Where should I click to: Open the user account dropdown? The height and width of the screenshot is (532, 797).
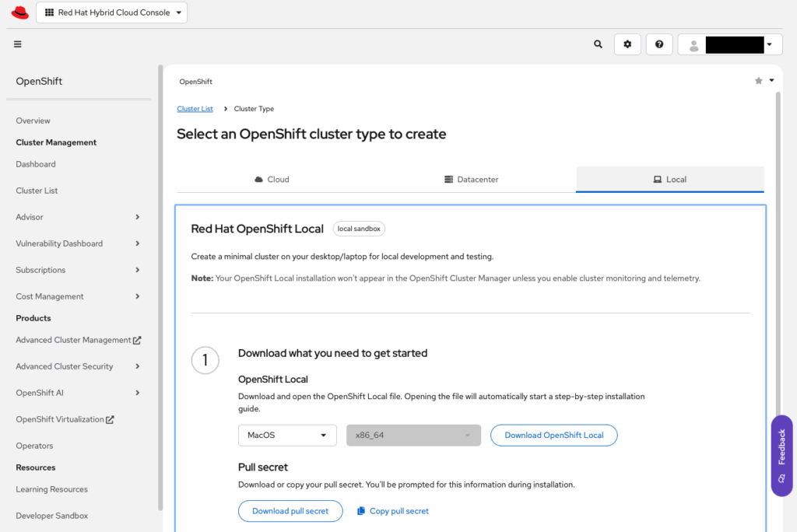tap(729, 44)
